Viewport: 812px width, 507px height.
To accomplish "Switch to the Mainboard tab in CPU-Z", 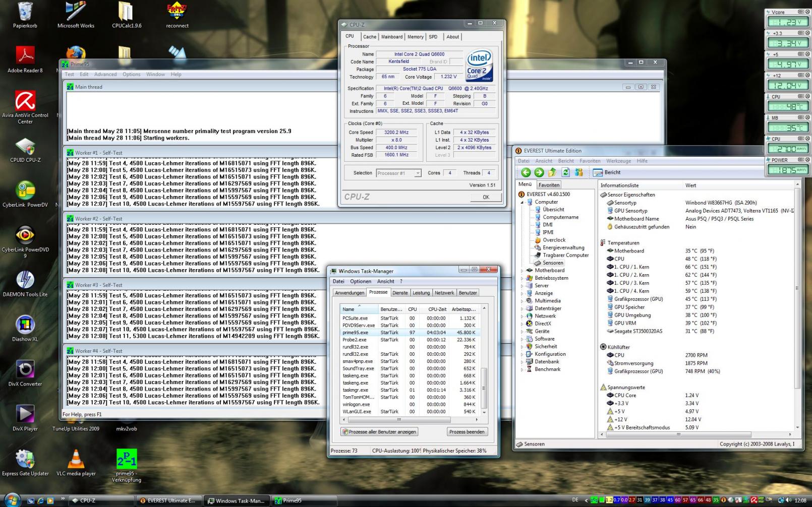I will coord(392,37).
